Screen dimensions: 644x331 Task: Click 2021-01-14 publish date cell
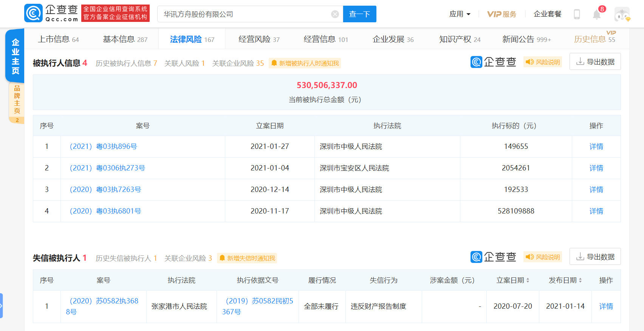[565, 306]
